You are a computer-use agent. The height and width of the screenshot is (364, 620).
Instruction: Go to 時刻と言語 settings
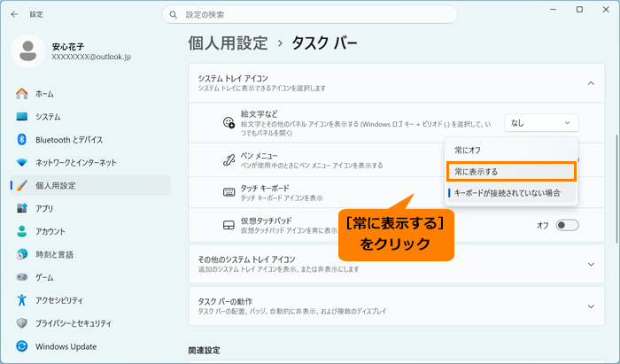pos(90,254)
